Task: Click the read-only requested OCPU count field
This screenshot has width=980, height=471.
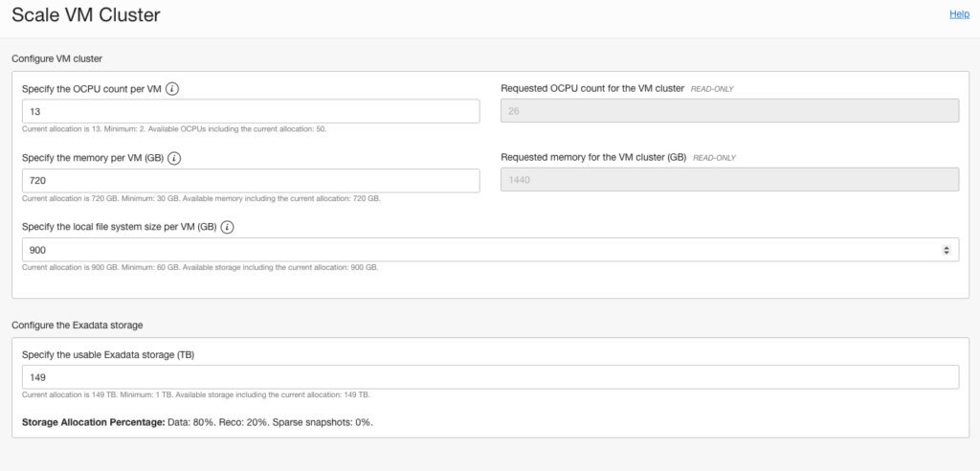Action: tap(729, 111)
